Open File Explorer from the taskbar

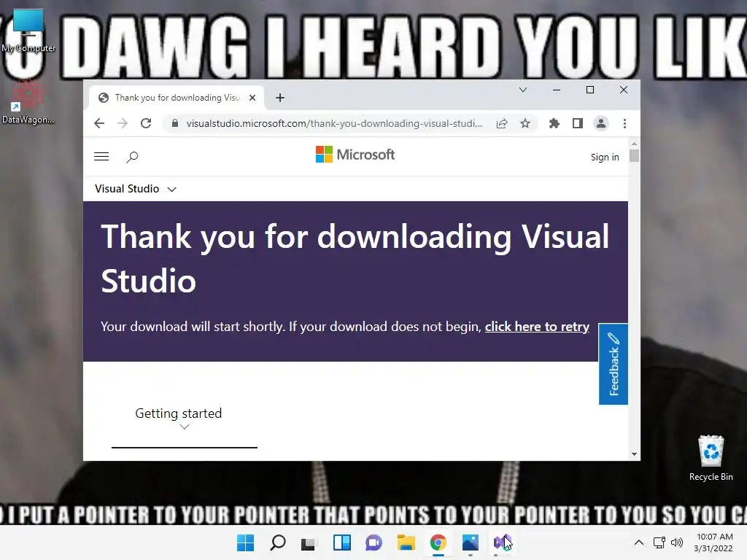406,542
